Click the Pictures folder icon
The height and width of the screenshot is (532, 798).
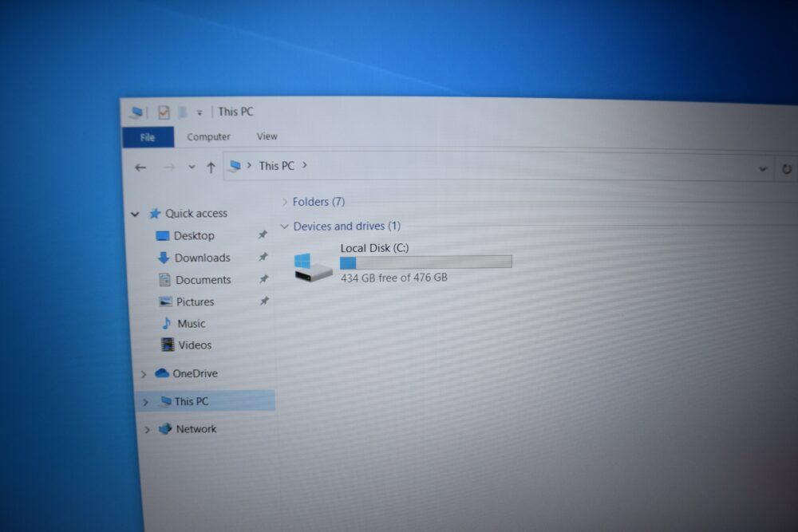(x=165, y=301)
